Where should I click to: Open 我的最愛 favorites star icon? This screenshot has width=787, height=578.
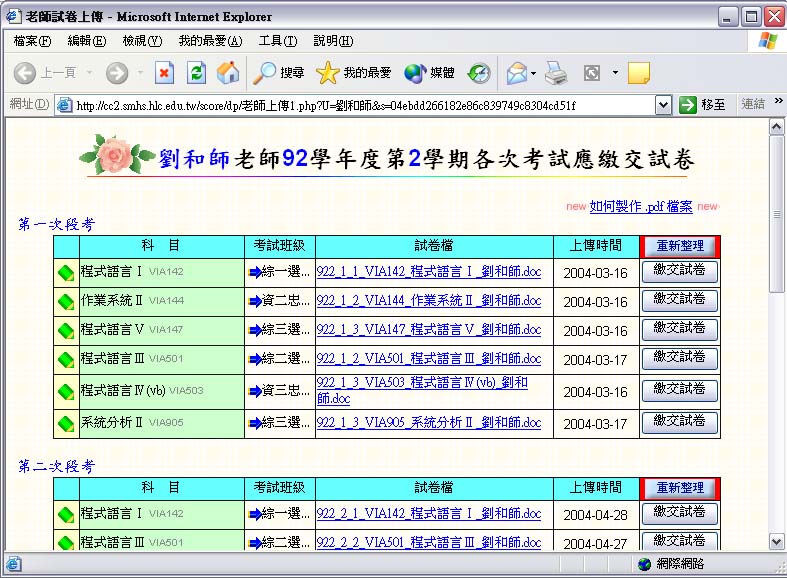tap(353, 72)
